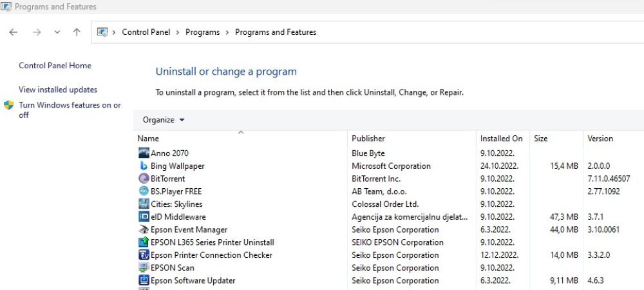Open recent locations dropdown chevron
The height and width of the screenshot is (290, 644).
coord(57,32)
